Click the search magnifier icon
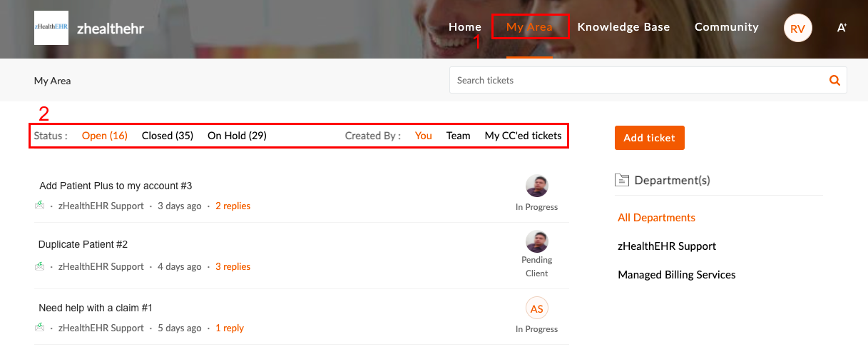This screenshot has width=868, height=347. point(834,81)
